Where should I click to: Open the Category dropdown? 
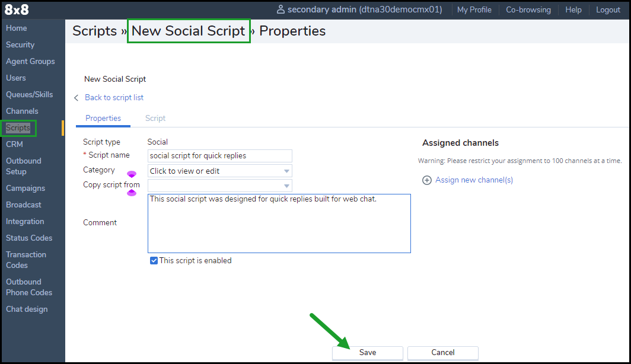pyautogui.click(x=219, y=171)
